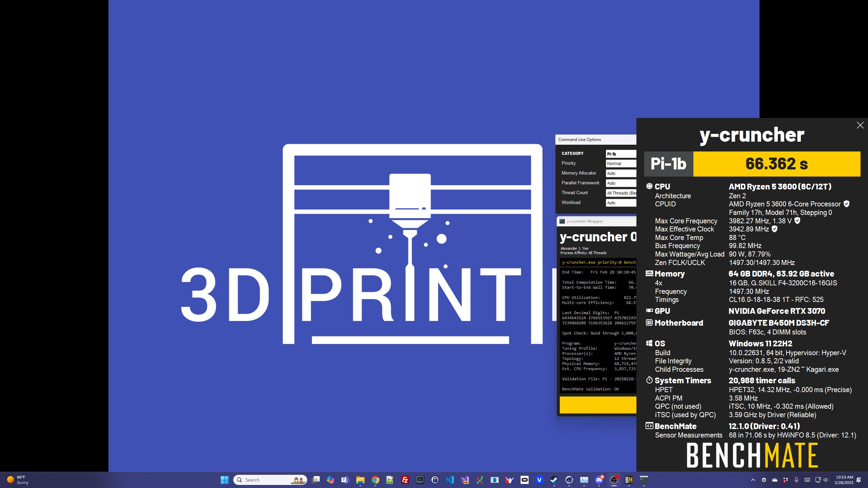Click the OneDrive cloud tray icon

tap(775, 480)
